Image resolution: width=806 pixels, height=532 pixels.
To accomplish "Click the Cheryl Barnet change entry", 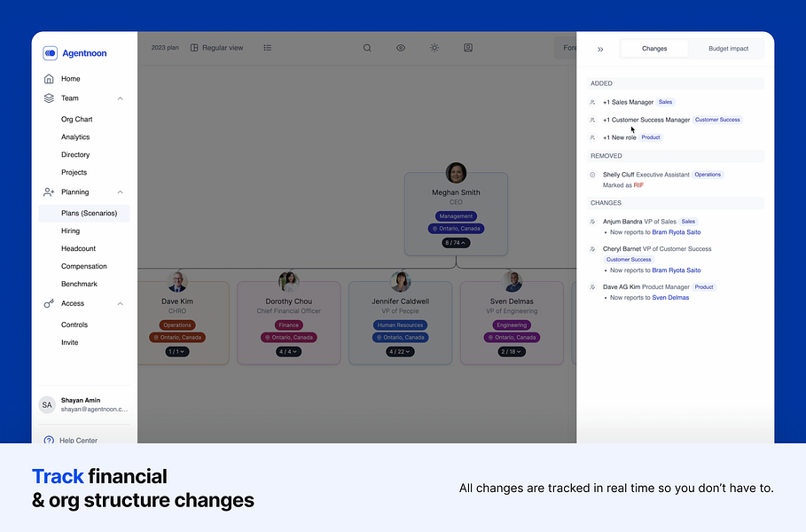I will tap(657, 249).
